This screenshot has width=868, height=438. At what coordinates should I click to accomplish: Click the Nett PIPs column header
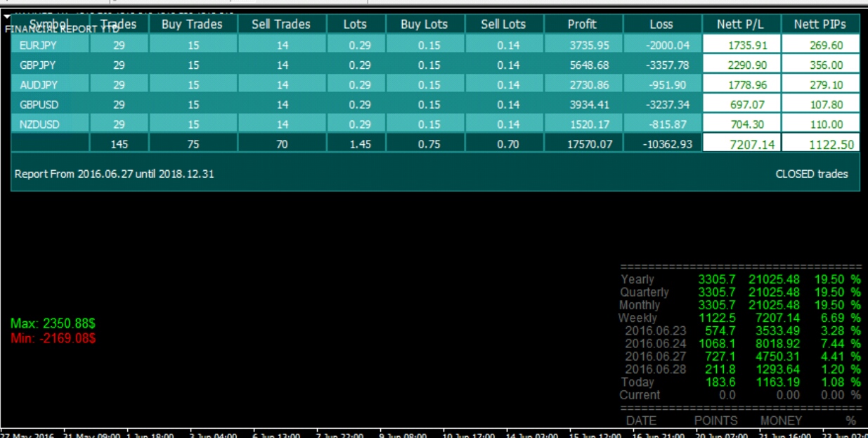[820, 24]
